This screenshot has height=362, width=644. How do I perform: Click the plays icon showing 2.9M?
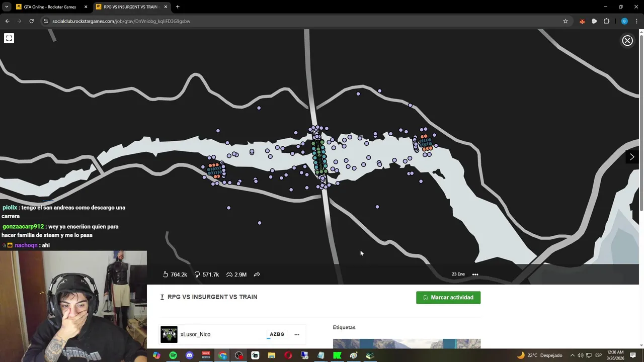coord(229,275)
